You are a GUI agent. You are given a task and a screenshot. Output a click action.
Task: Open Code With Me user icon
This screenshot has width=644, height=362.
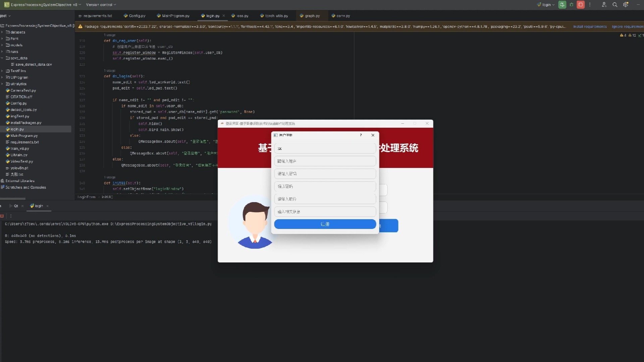[x=604, y=5]
